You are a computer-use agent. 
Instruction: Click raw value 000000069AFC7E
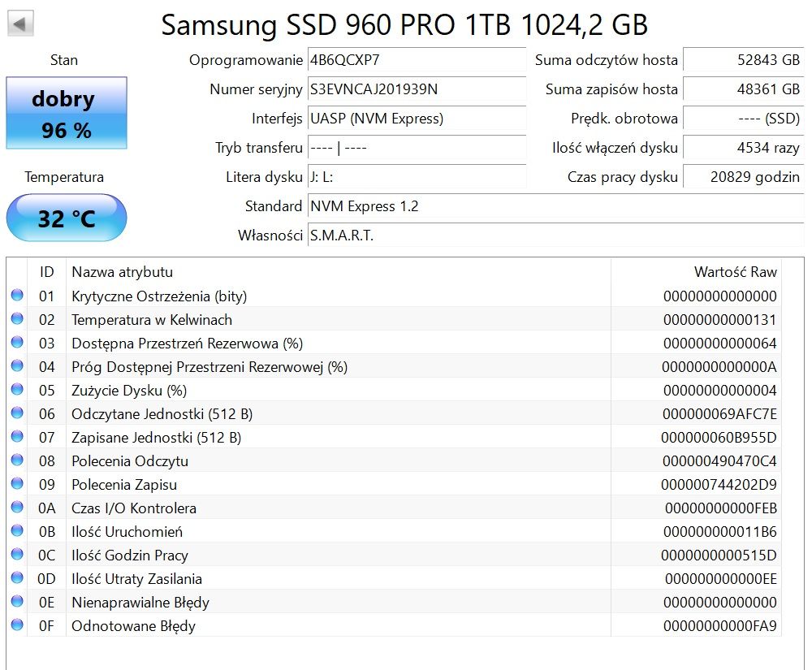point(719,413)
